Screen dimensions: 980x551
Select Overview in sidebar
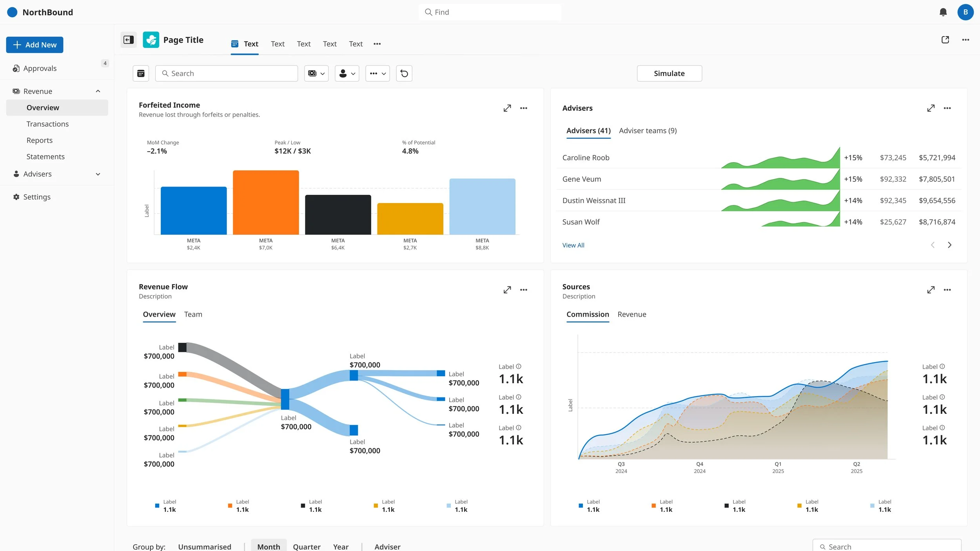tap(57, 108)
